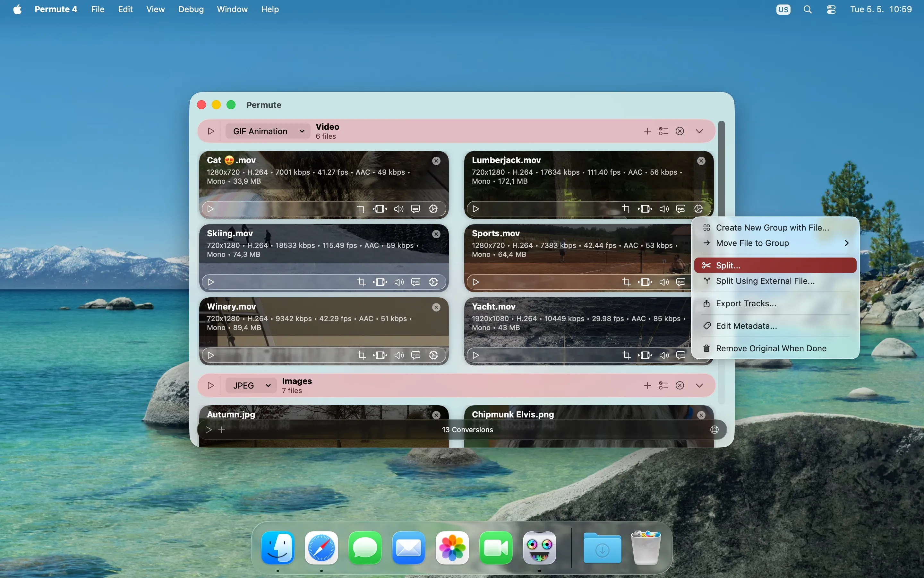The height and width of the screenshot is (578, 924).
Task: Collapse the Images group chevron
Action: (699, 385)
